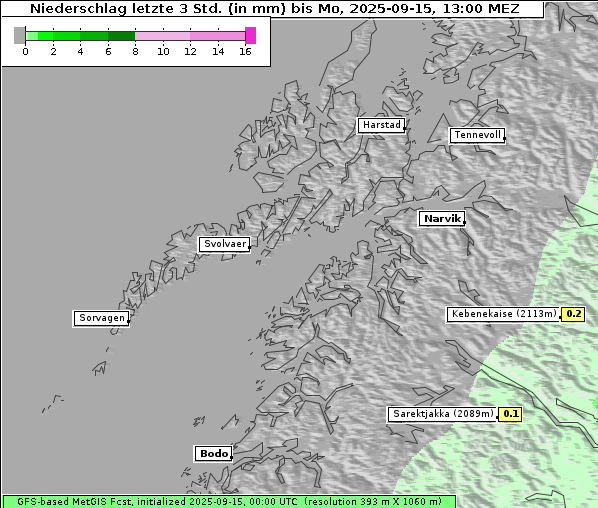The height and width of the screenshot is (508, 598).
Task: Click the gray zero-precipitation legend swatch
Action: (x=19, y=35)
